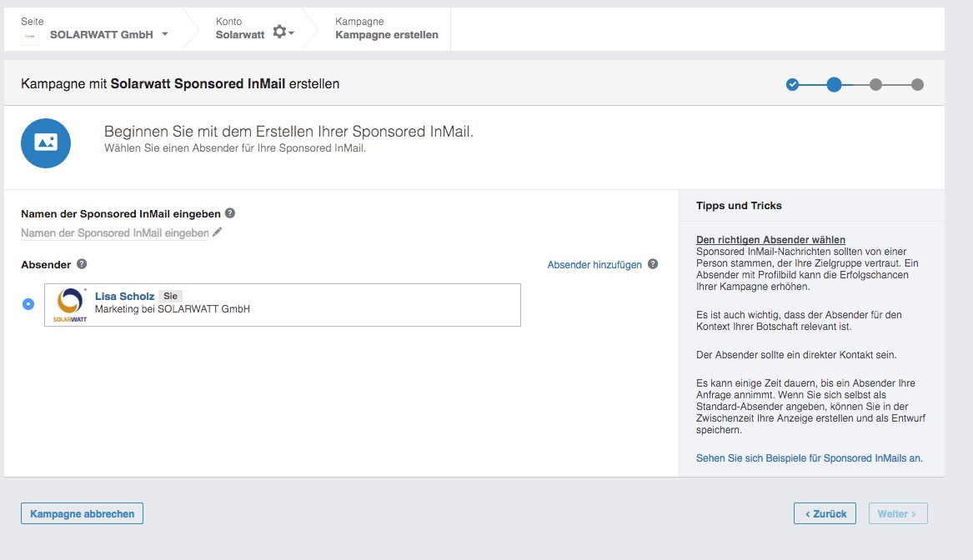Click Lisa Scholz profile picture
The image size is (973, 560).
(x=69, y=305)
